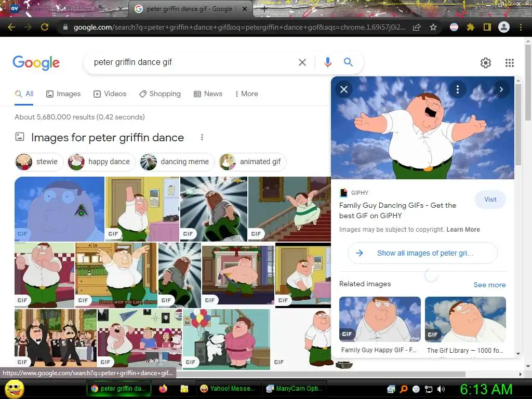Open the Google apps grid
The image size is (532, 399).
(x=510, y=63)
